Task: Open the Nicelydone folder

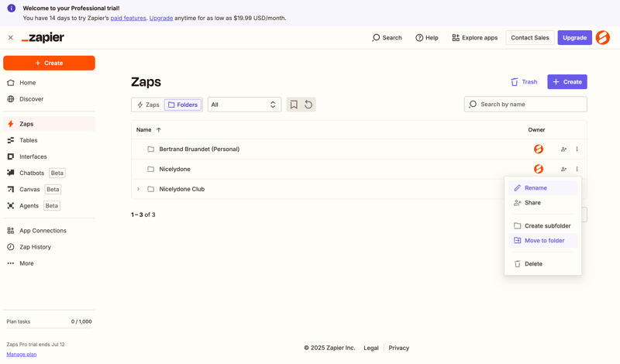Action: [175, 169]
